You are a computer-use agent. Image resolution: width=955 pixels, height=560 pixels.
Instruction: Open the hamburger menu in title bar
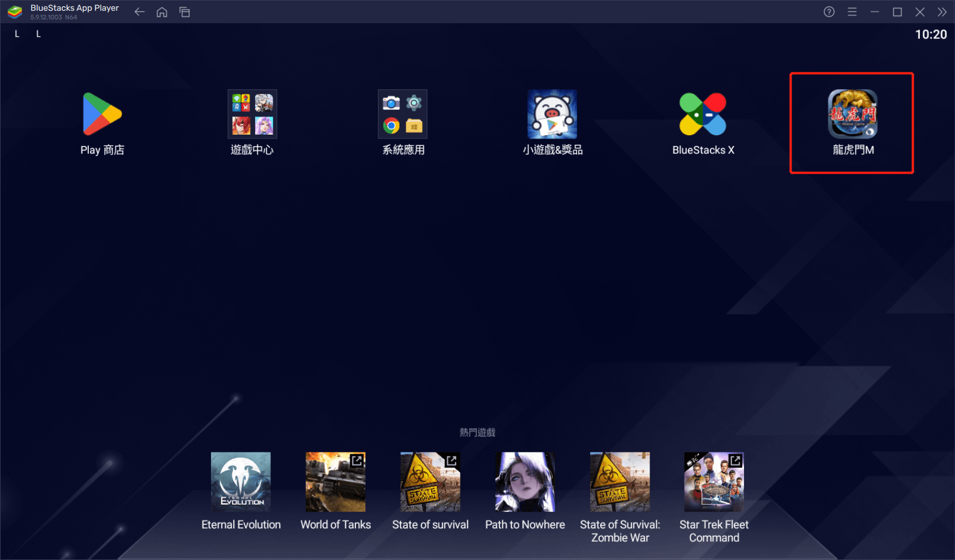point(852,12)
